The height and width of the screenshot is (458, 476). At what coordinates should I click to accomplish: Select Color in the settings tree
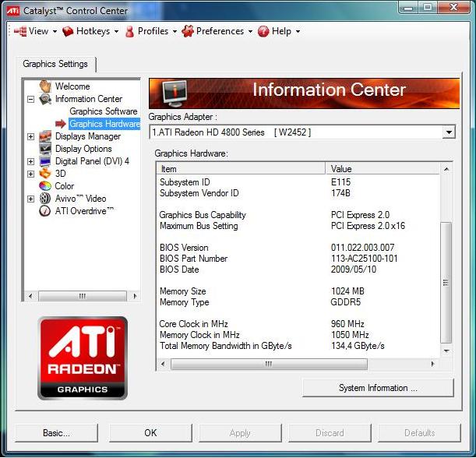tap(64, 186)
